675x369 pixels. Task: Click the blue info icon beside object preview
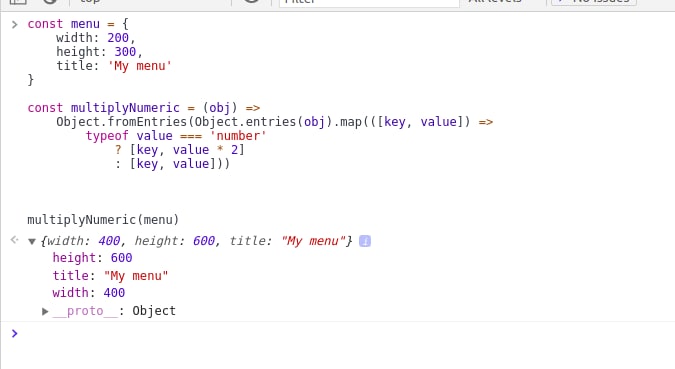365,241
